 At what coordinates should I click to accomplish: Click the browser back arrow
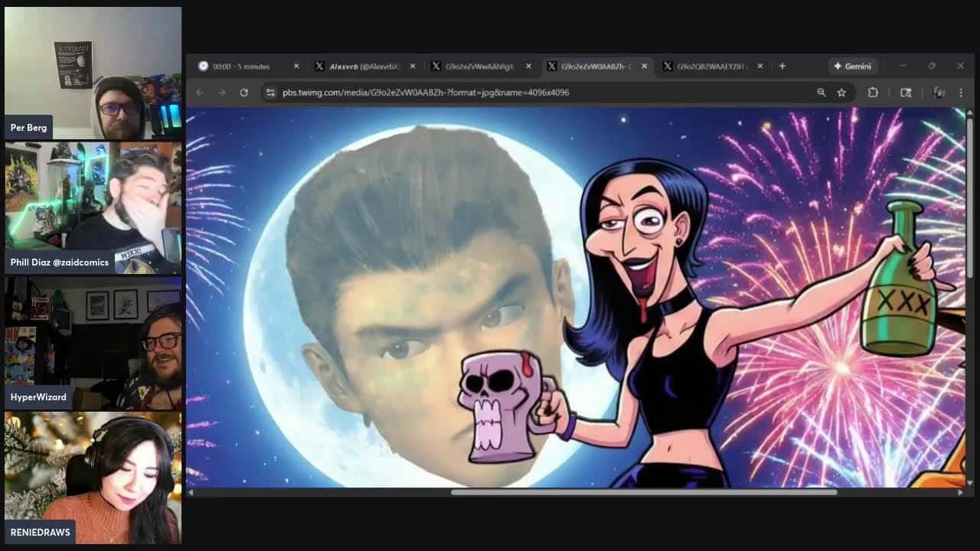(x=200, y=93)
